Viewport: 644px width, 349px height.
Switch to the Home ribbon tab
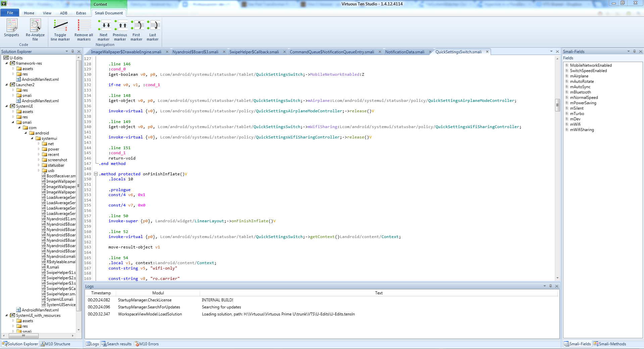[29, 13]
